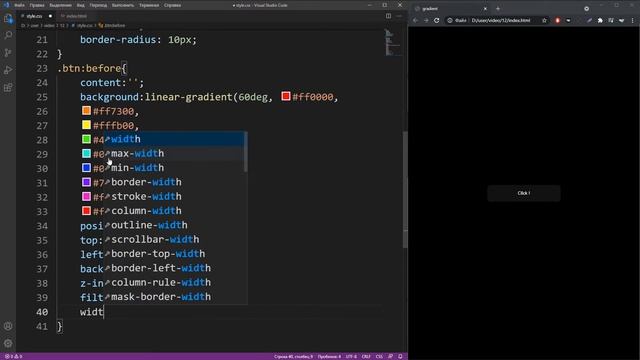Open the notifications bell in the status bar
The height and width of the screenshot is (360, 640).
[x=400, y=356]
